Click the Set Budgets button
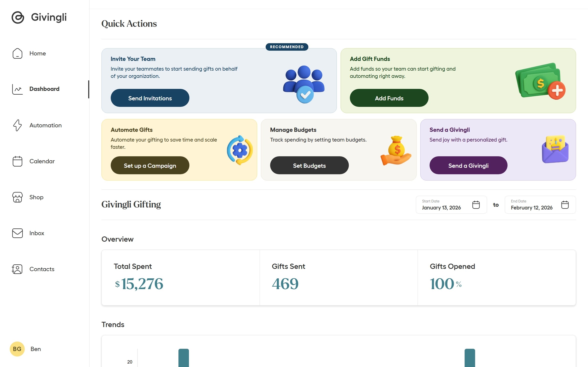 tap(309, 165)
